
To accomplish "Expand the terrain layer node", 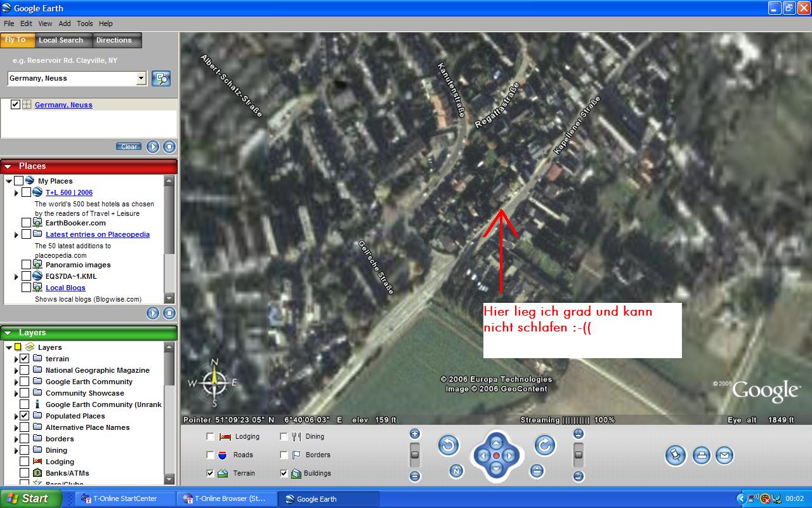I will click(16, 359).
